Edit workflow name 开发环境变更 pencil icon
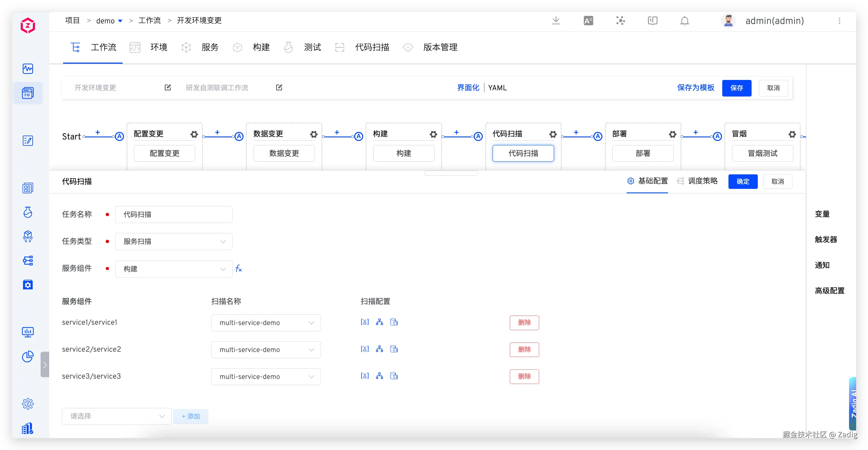 (x=167, y=88)
